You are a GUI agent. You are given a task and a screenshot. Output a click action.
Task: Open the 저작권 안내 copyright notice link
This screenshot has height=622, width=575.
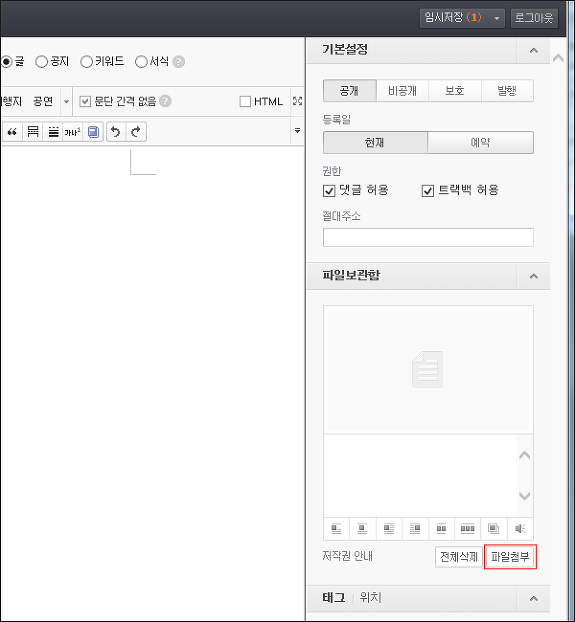(x=347, y=556)
